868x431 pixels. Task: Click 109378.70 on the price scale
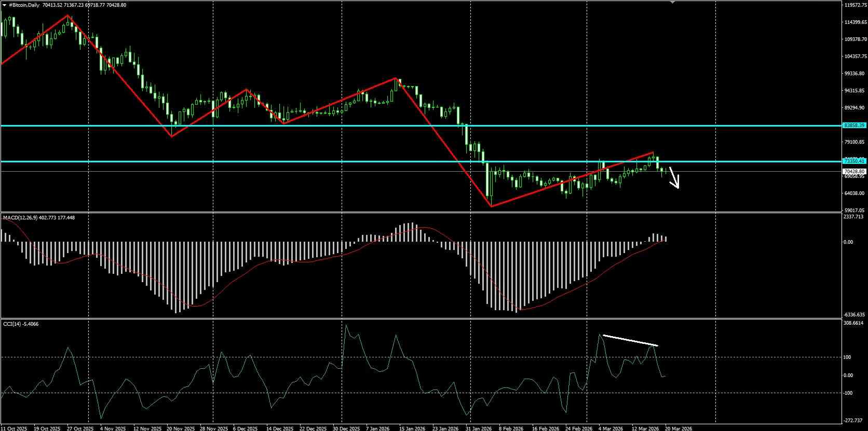(x=856, y=39)
